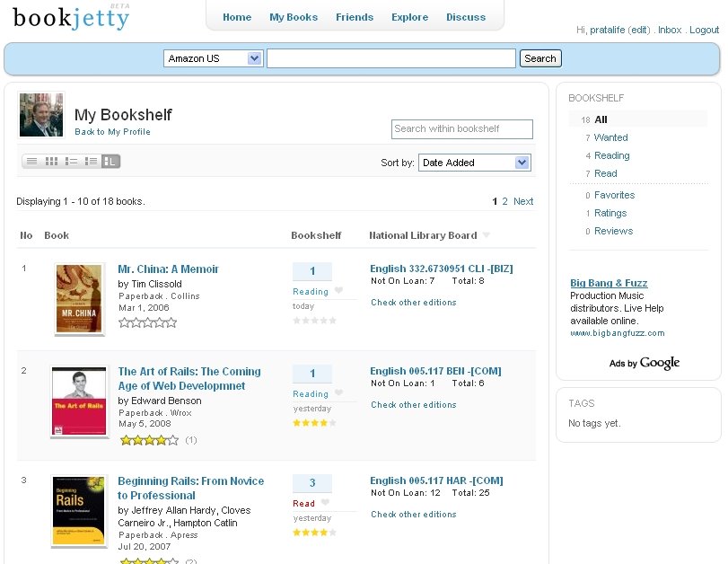This screenshot has height=564, width=728.
Task: Open Mr. China book cover thumbnail
Action: coord(79,299)
